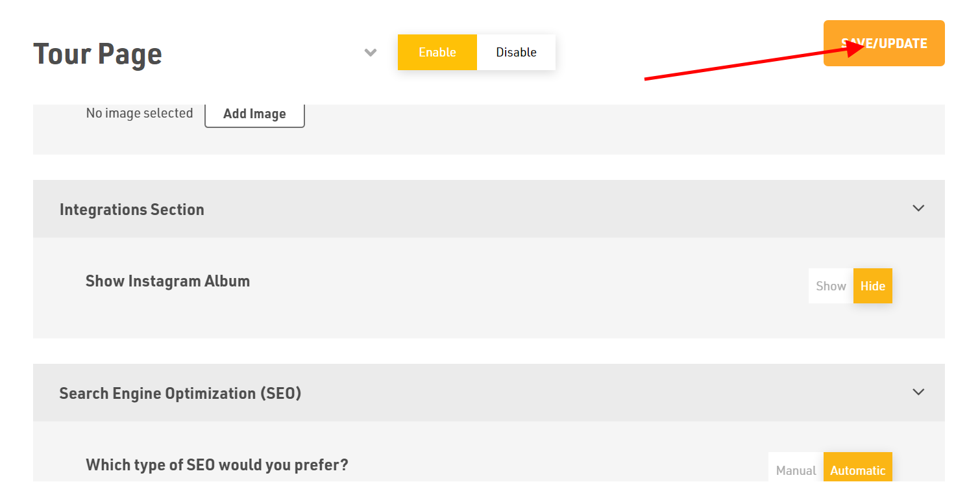The image size is (980, 482).
Task: Set Instagram Album to Hide
Action: pyautogui.click(x=873, y=286)
